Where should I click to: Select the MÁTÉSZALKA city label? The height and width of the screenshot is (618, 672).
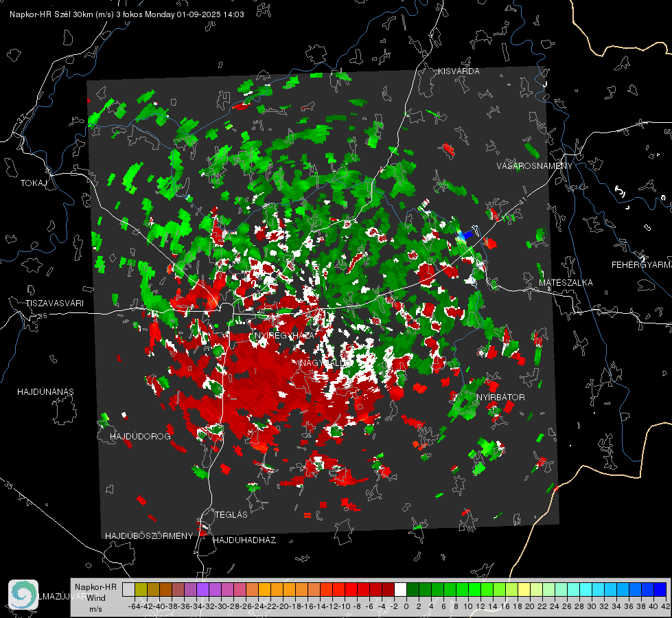click(x=566, y=283)
